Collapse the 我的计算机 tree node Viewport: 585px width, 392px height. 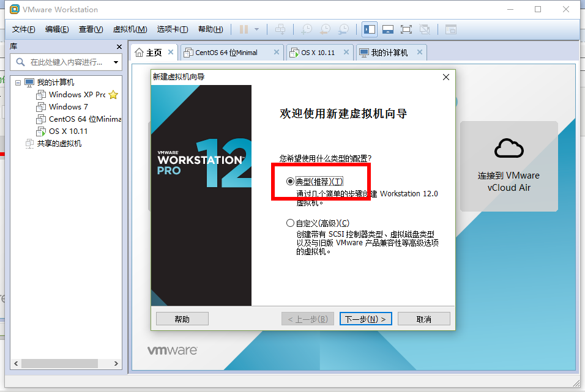(x=18, y=83)
